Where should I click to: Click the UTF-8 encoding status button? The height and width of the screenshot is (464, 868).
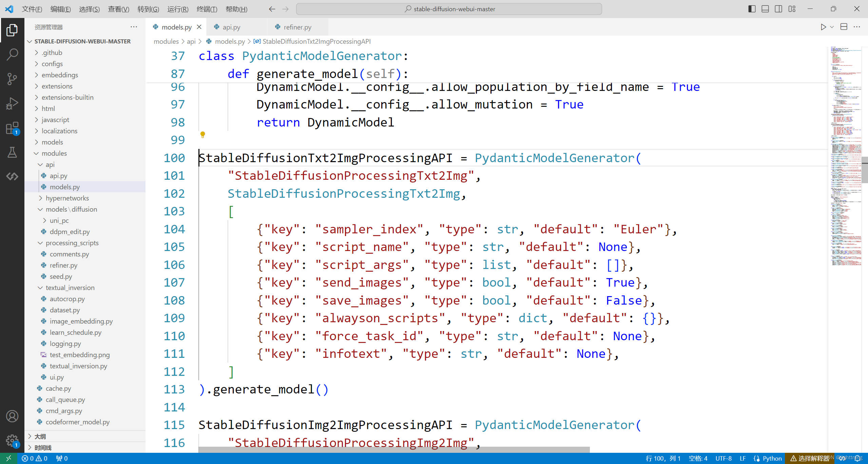723,458
